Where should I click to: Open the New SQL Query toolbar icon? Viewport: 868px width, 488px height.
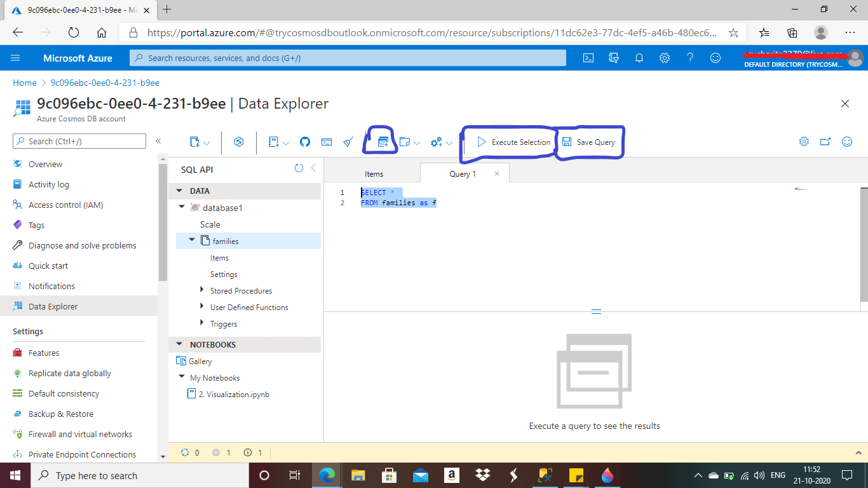pyautogui.click(x=383, y=142)
